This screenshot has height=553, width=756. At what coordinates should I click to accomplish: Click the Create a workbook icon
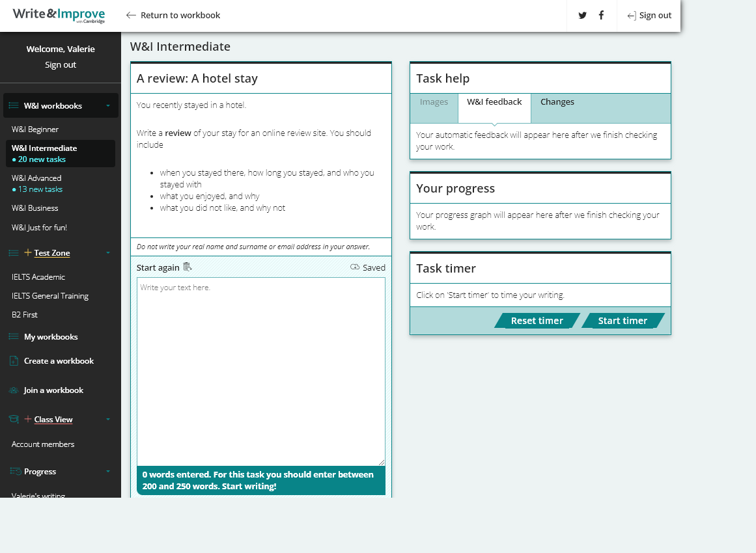pyautogui.click(x=14, y=361)
